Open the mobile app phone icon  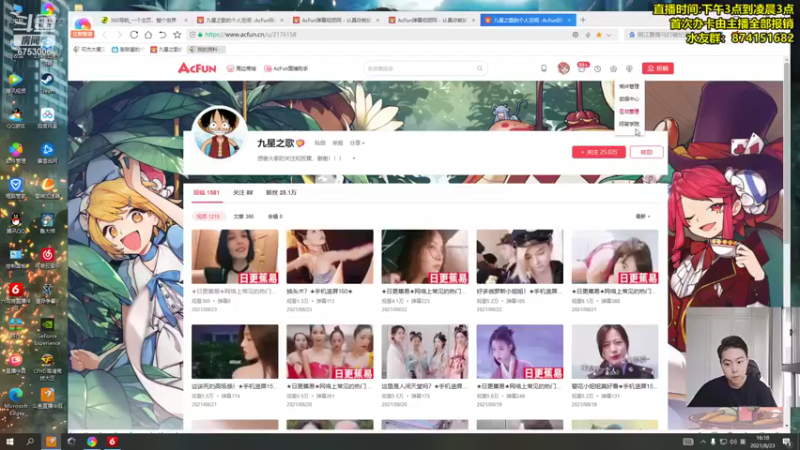[x=544, y=68]
